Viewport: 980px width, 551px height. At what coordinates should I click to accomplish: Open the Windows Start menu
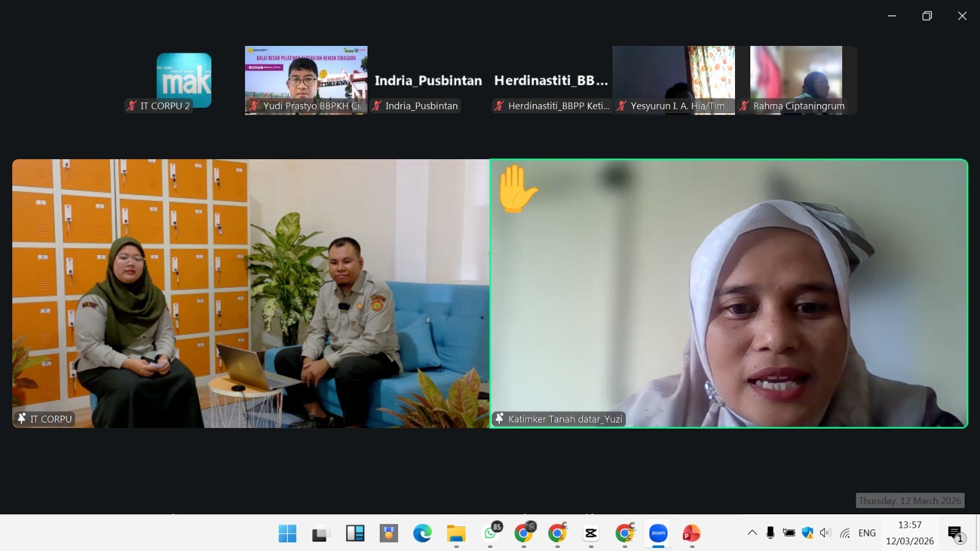point(287,533)
